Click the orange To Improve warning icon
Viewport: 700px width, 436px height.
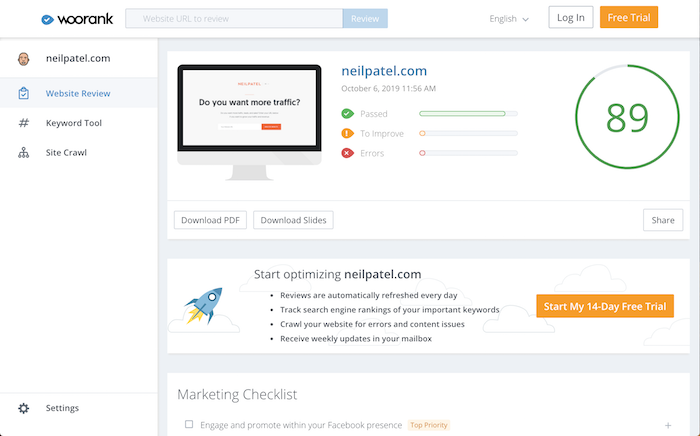[x=347, y=133]
